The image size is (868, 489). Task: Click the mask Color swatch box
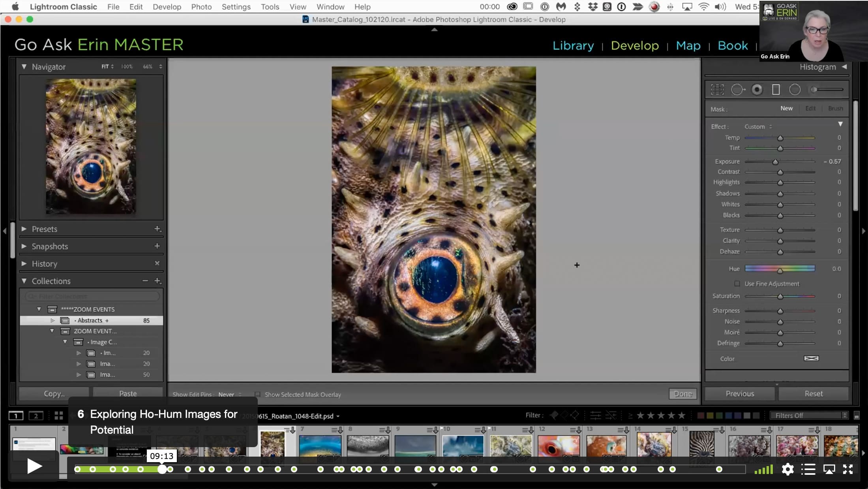pyautogui.click(x=811, y=358)
